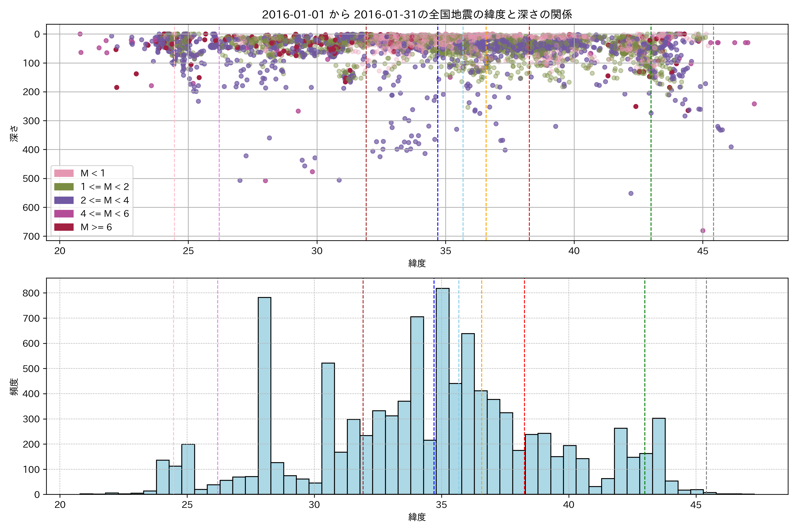Image resolution: width=798 pixels, height=532 pixels.
Task: Click the histogram bar near 300 at latitude 43.5
Action: click(659, 456)
